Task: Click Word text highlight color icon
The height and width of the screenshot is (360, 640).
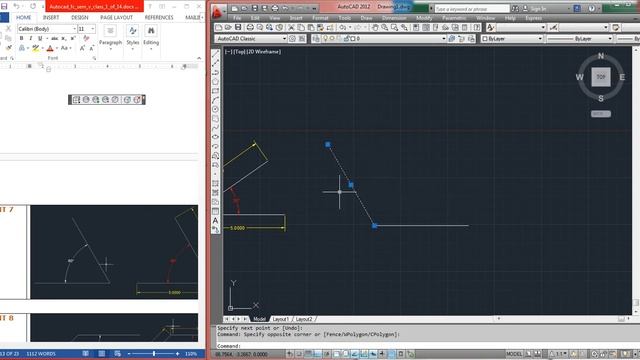Action: tap(36, 48)
